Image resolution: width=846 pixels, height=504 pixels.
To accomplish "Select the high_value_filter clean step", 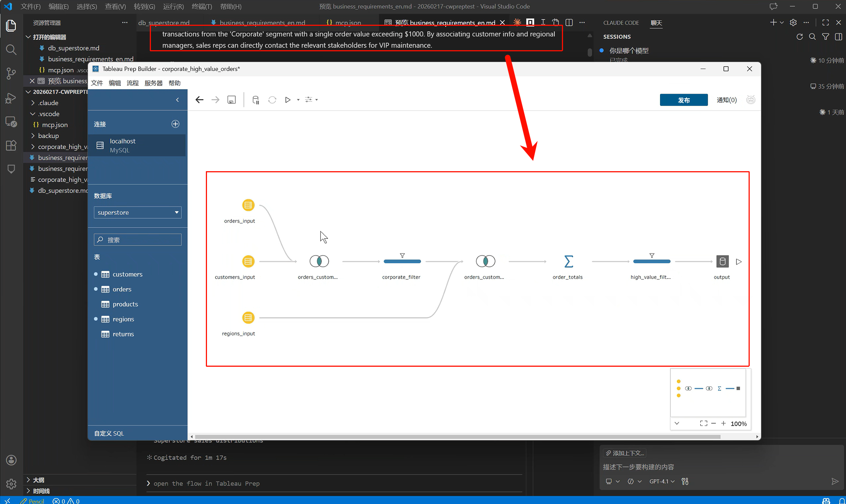I will [x=652, y=261].
